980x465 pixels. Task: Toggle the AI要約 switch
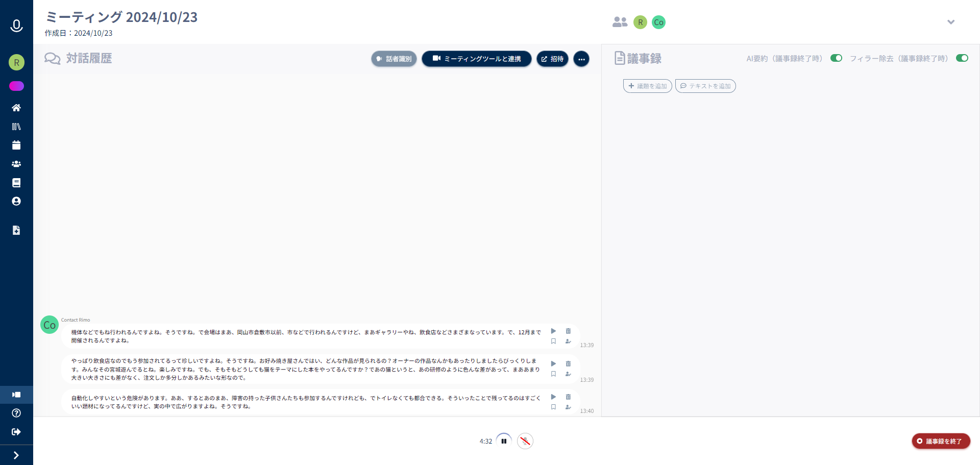(x=836, y=58)
